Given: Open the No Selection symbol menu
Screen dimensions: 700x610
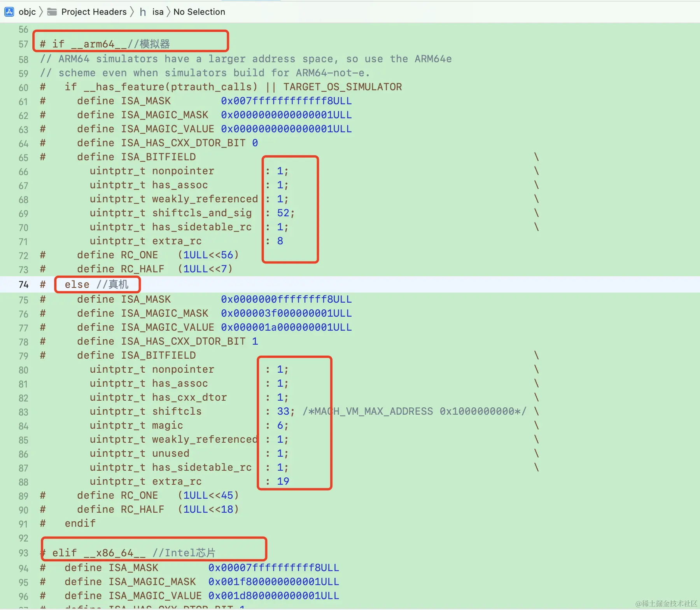Looking at the screenshot, I should point(199,12).
